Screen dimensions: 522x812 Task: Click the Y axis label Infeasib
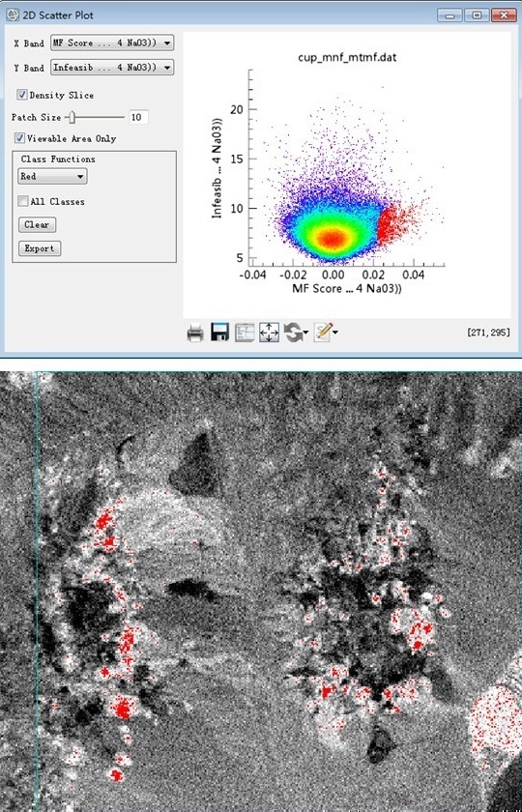point(218,168)
